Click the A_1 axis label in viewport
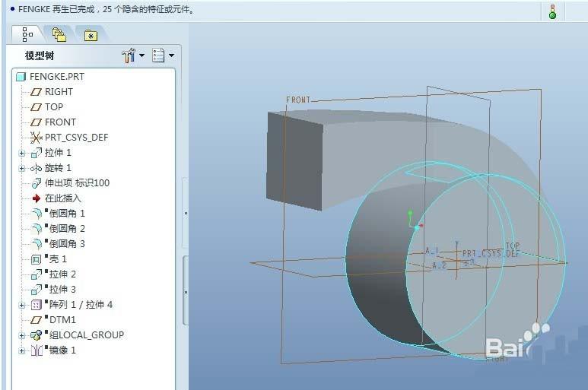 pyautogui.click(x=431, y=251)
